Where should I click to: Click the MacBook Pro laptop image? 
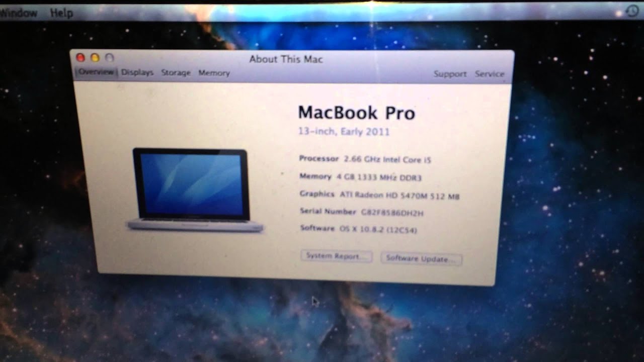click(x=195, y=190)
